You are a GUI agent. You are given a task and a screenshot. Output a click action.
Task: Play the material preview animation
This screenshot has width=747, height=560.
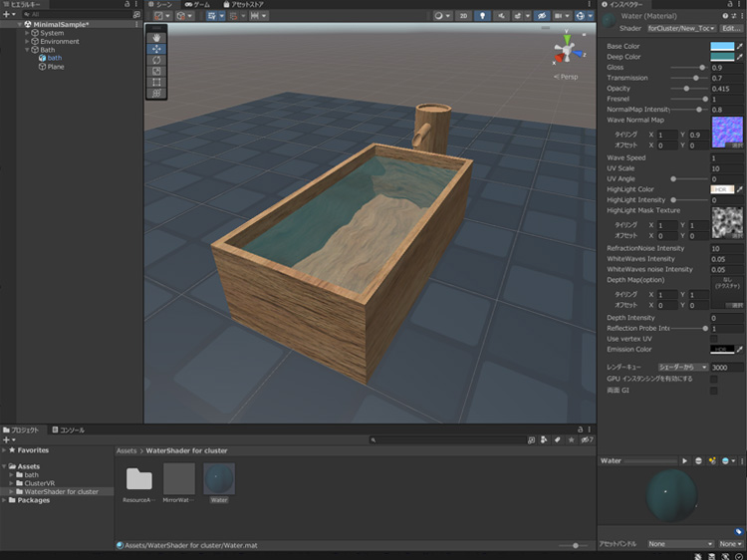coord(684,461)
